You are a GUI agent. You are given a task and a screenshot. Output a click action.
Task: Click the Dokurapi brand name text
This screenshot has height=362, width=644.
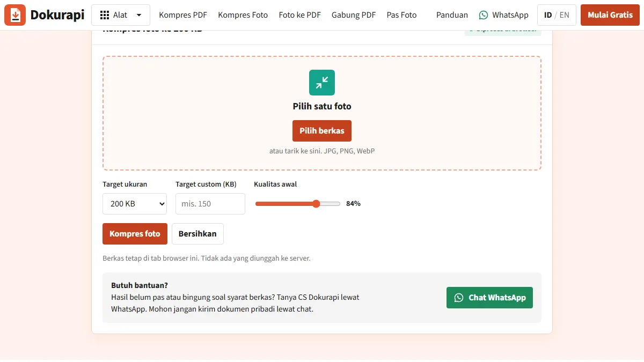point(57,15)
